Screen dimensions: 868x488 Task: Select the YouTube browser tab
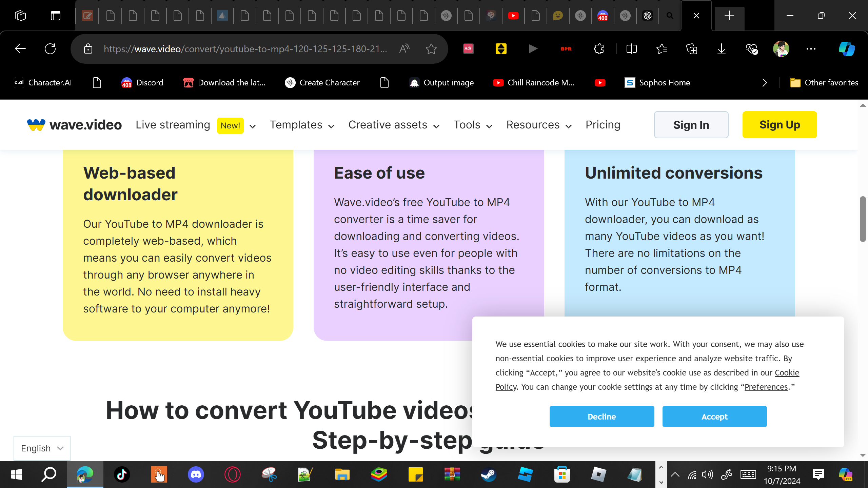coord(513,16)
